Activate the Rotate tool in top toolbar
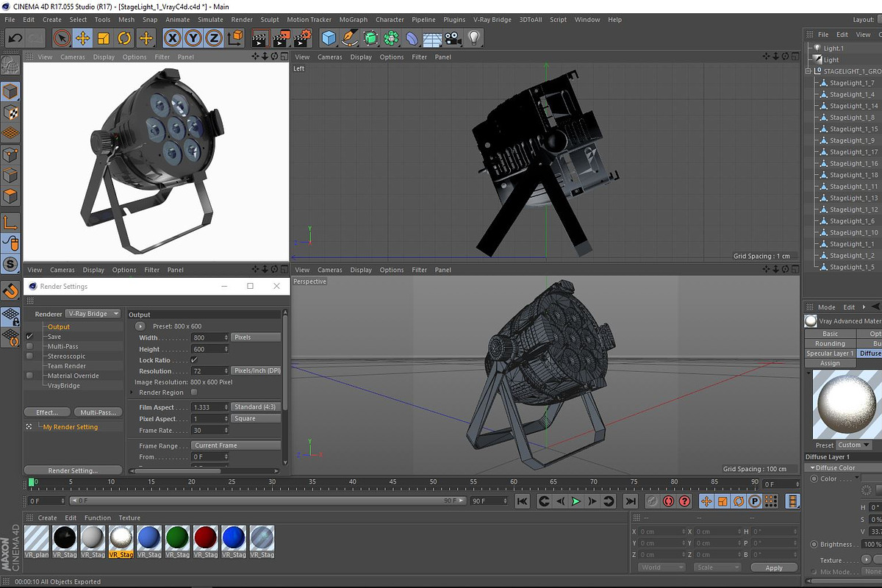Viewport: 882px width, 588px height. coord(124,38)
